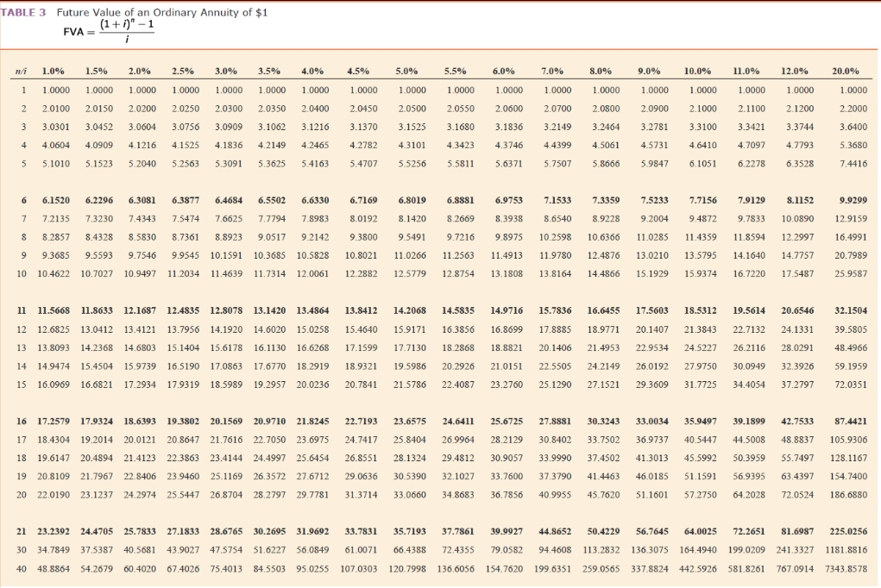Click the value 34.7849
This screenshot has width=881, height=588.
(x=54, y=550)
